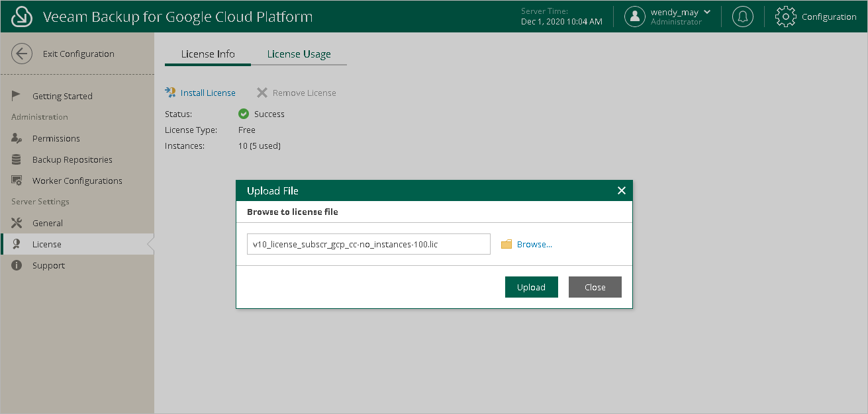868x414 pixels.
Task: Click the Support info icon
Action: pyautogui.click(x=17, y=265)
